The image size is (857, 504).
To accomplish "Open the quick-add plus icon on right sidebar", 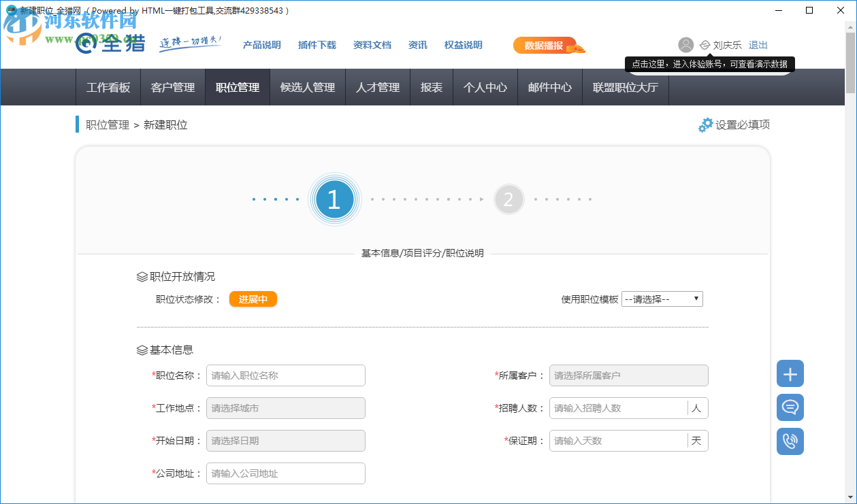I will pos(790,373).
